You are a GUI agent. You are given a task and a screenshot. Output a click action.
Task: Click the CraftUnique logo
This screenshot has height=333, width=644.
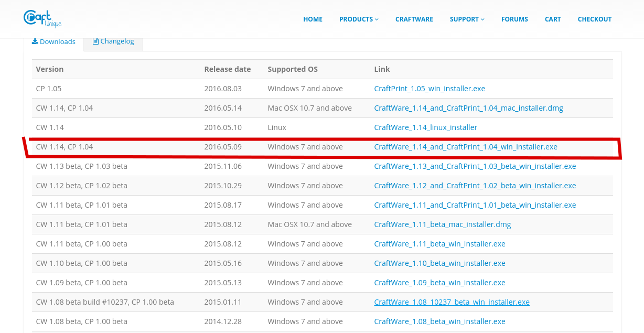click(x=42, y=18)
